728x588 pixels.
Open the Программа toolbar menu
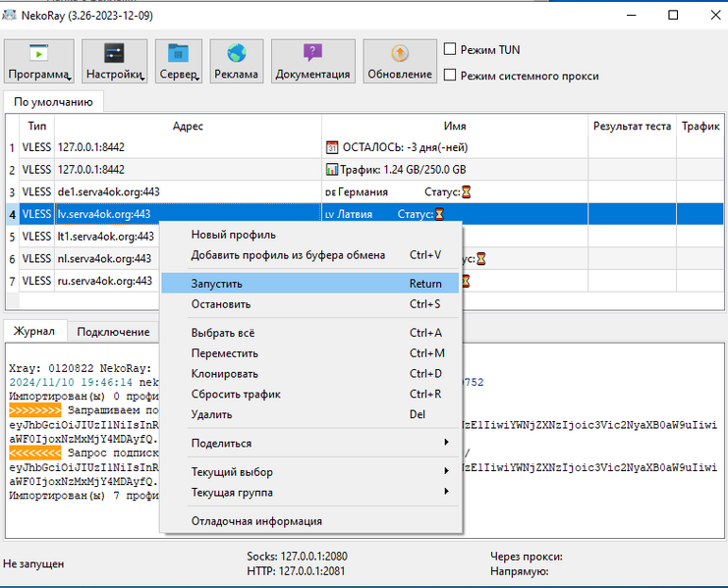[39, 62]
